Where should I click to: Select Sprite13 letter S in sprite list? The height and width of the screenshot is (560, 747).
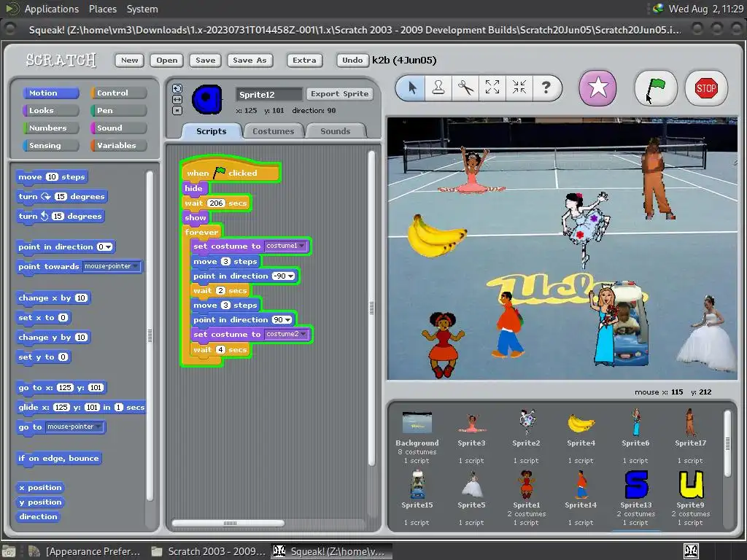pyautogui.click(x=635, y=498)
